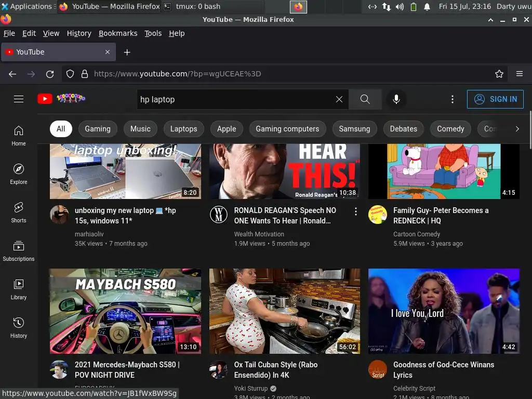
Task: Open History in the sidebar
Action: click(x=19, y=328)
